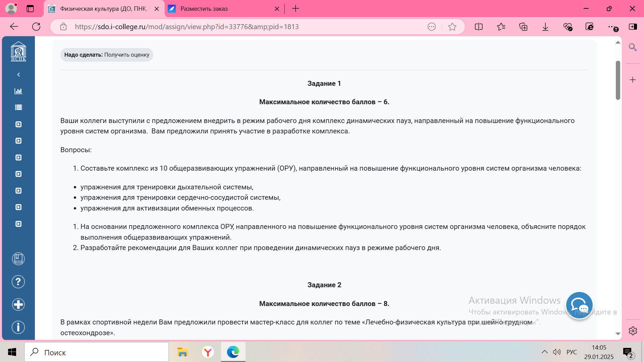The width and height of the screenshot is (644, 362).
Task: Refresh the current page
Action: pos(36,27)
